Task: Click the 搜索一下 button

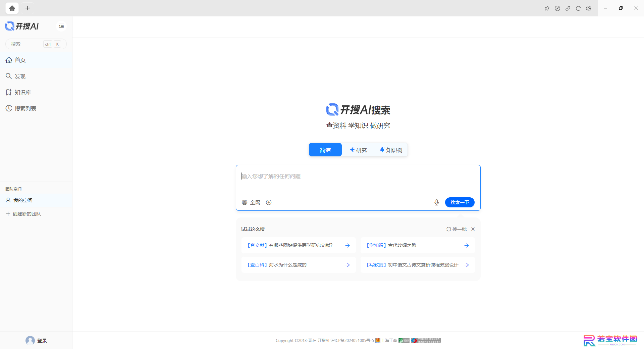Action: [x=460, y=202]
